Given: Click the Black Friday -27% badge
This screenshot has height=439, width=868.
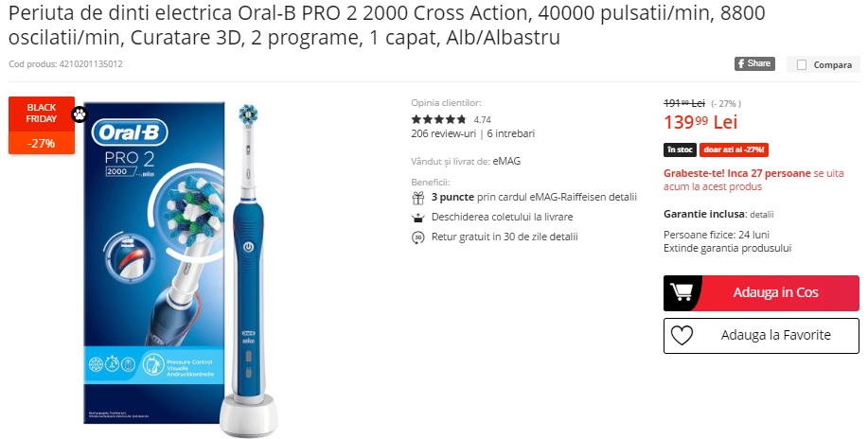Looking at the screenshot, I should 42,125.
